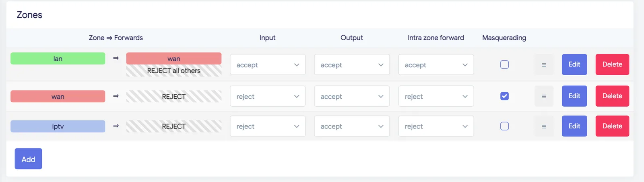Edit the wan zone
The image size is (644, 182).
click(574, 96)
